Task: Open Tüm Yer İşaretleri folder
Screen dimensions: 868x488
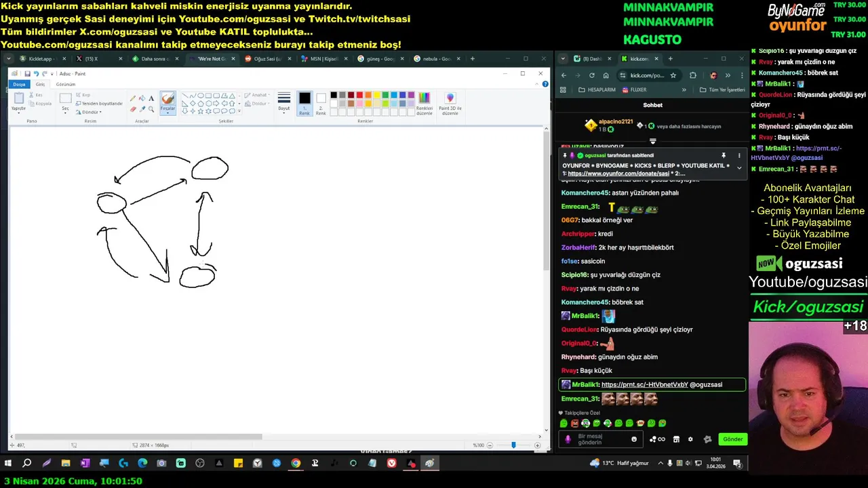Action: click(723, 89)
